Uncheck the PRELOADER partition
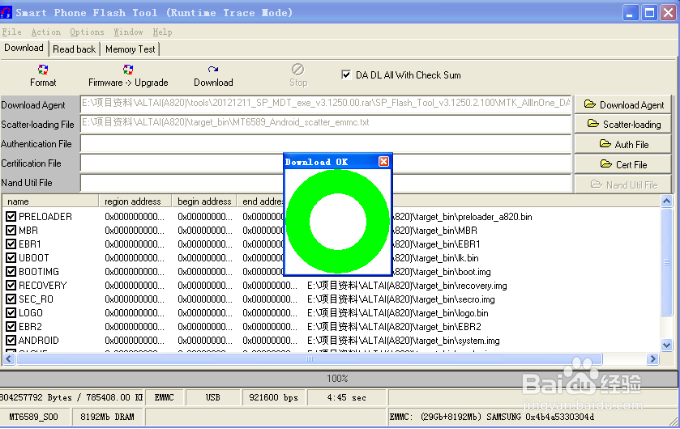Image resolution: width=680 pixels, height=429 pixels. tap(11, 216)
